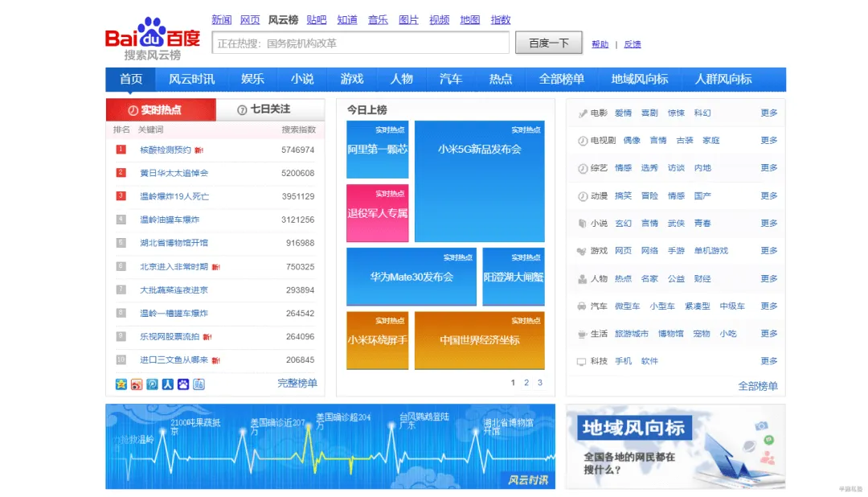This screenshot has height=497, width=868.
Task: Select the 实时热点 tab
Action: [x=161, y=110]
